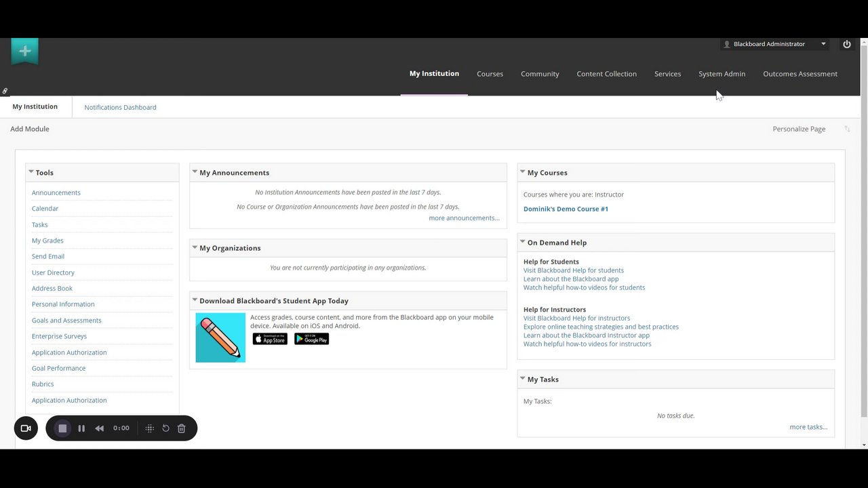This screenshot has height=488, width=868.
Task: Open My Grades link
Action: pyautogui.click(x=47, y=241)
